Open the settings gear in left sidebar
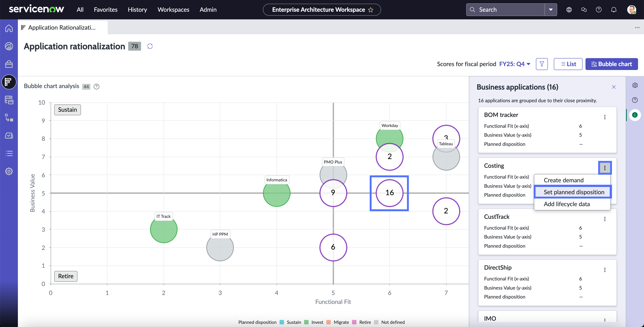Viewport: 644px width, 327px height. click(9, 171)
